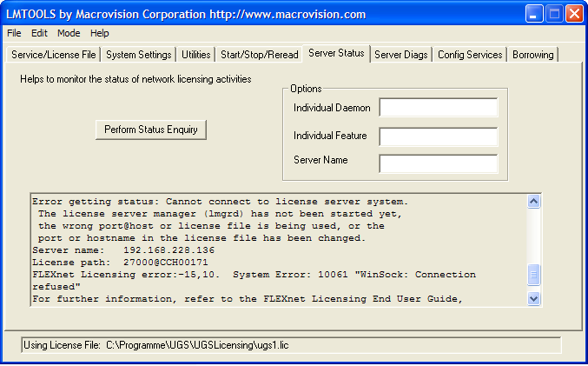Click 'The license server manager (lmgrd)' line
This screenshot has width=588, height=366.
tap(220, 214)
